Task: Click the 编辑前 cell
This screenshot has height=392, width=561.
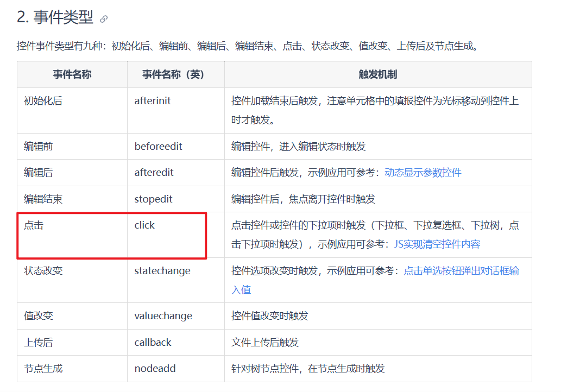Action: 72,146
